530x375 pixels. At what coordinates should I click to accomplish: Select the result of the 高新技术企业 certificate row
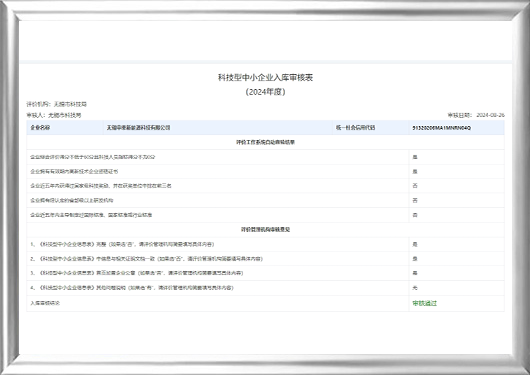(x=415, y=171)
